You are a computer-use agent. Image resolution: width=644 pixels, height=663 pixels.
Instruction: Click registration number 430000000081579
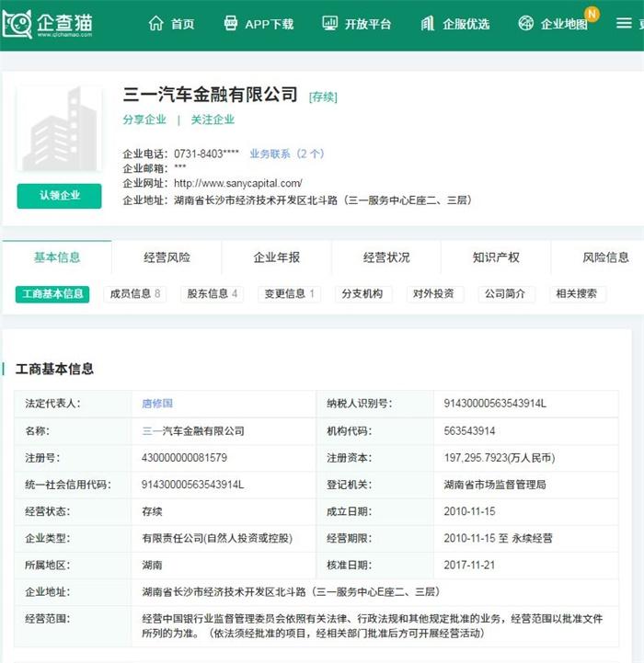click(184, 458)
